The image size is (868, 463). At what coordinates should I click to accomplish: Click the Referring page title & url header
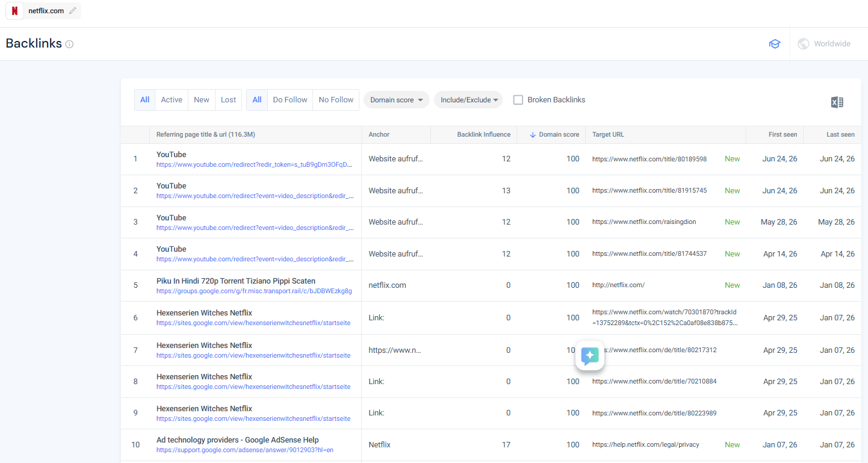[x=206, y=135]
